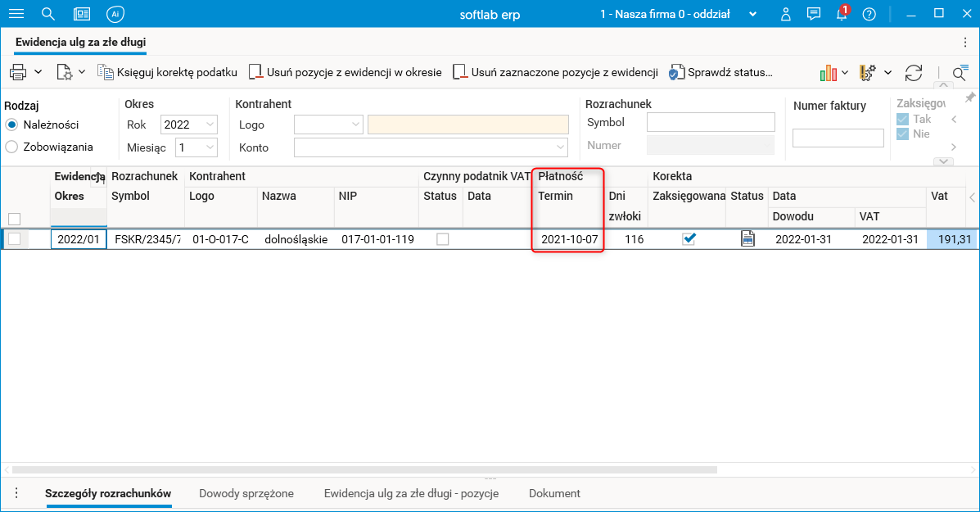
Task: Select the Zobowiązania radio button
Action: click(x=11, y=147)
